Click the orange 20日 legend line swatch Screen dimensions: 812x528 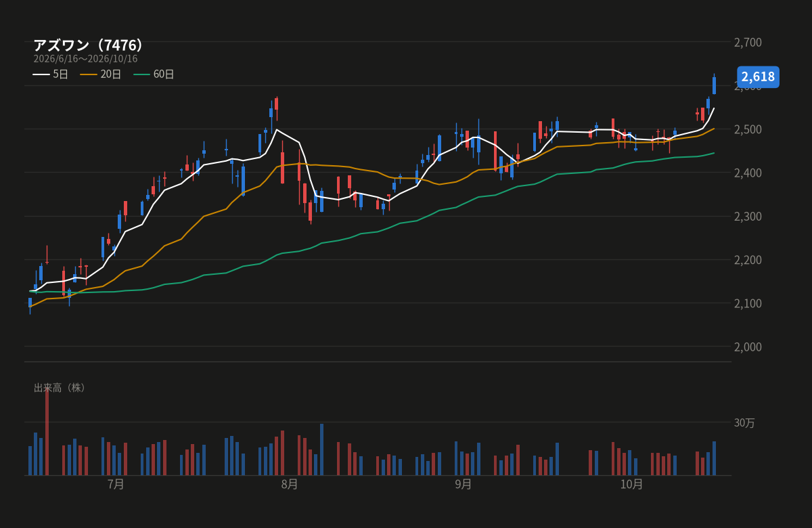click(x=89, y=74)
